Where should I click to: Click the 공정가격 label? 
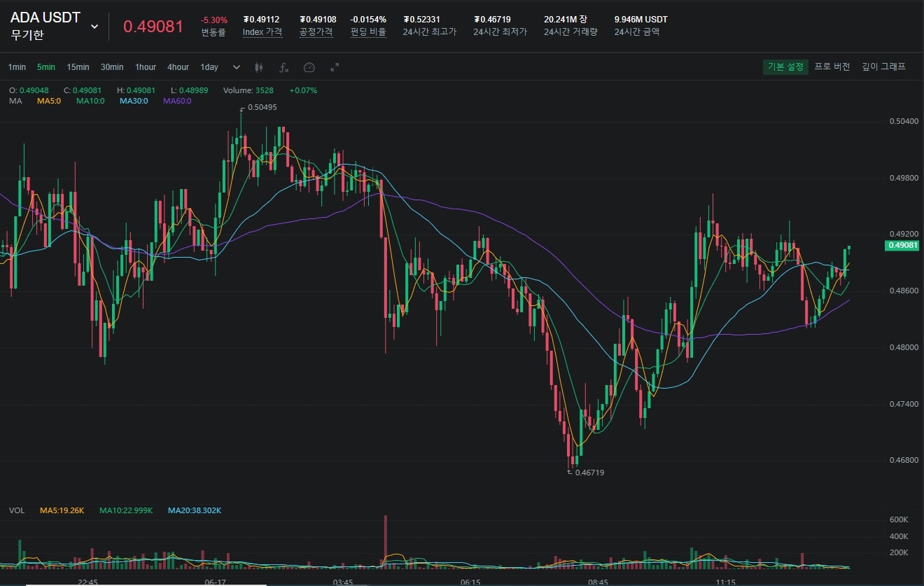click(x=316, y=32)
